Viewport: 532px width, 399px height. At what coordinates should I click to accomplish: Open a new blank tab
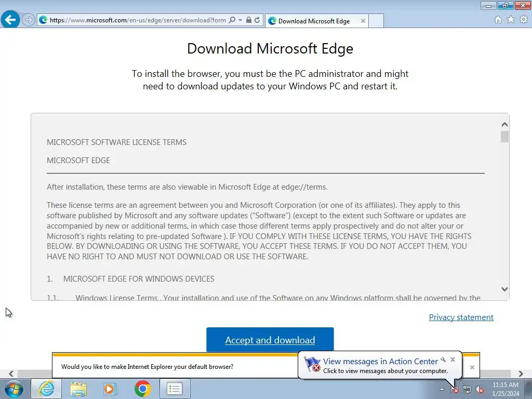pyautogui.click(x=376, y=21)
